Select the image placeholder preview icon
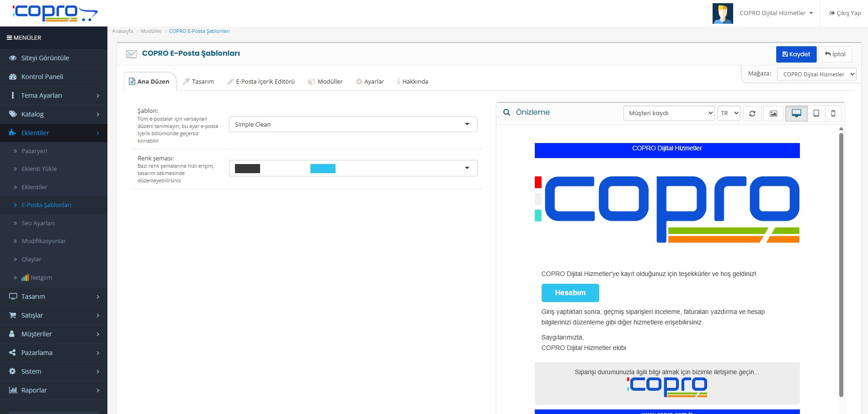 pos(774,113)
